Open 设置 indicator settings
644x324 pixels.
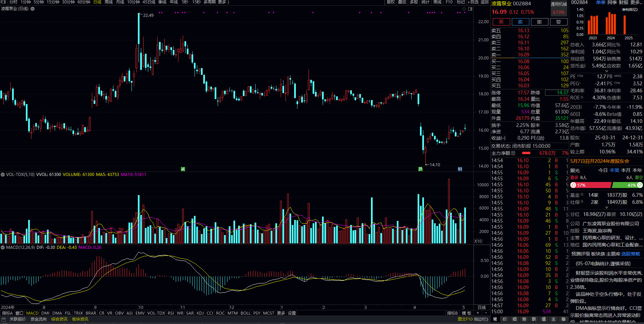tap(292, 313)
